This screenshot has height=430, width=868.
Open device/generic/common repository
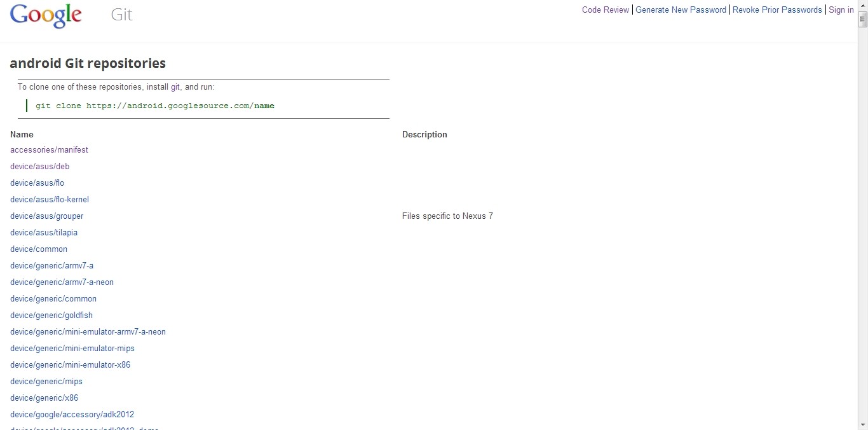point(53,299)
